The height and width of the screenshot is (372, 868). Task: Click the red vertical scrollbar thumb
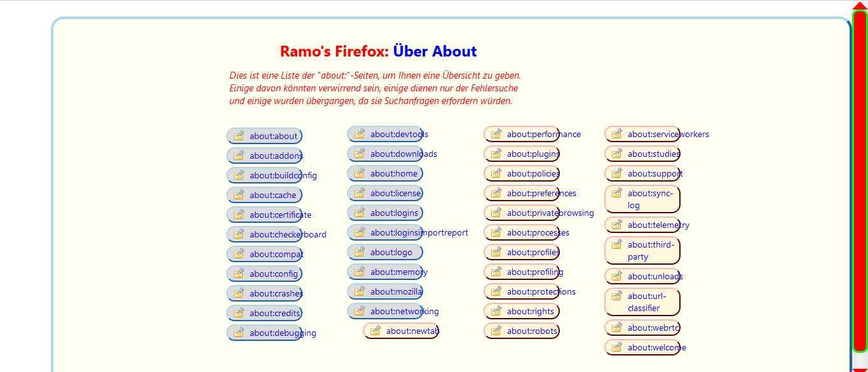860,182
